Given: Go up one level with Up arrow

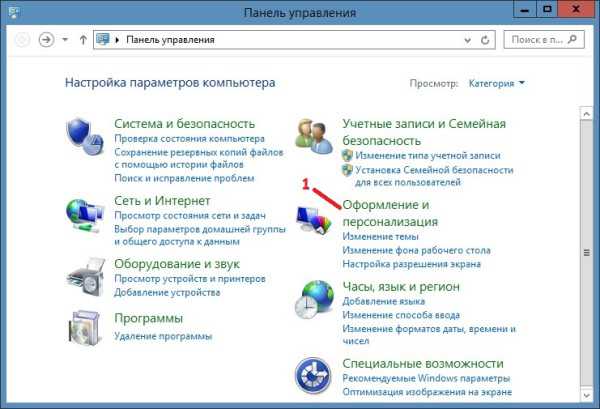Looking at the screenshot, I should pyautogui.click(x=83, y=40).
